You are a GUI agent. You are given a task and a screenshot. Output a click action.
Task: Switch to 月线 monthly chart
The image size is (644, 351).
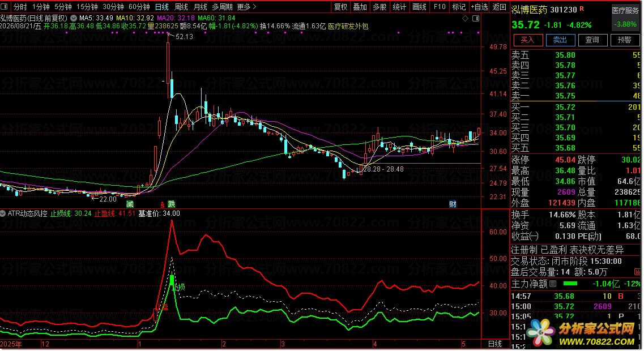click(x=200, y=7)
